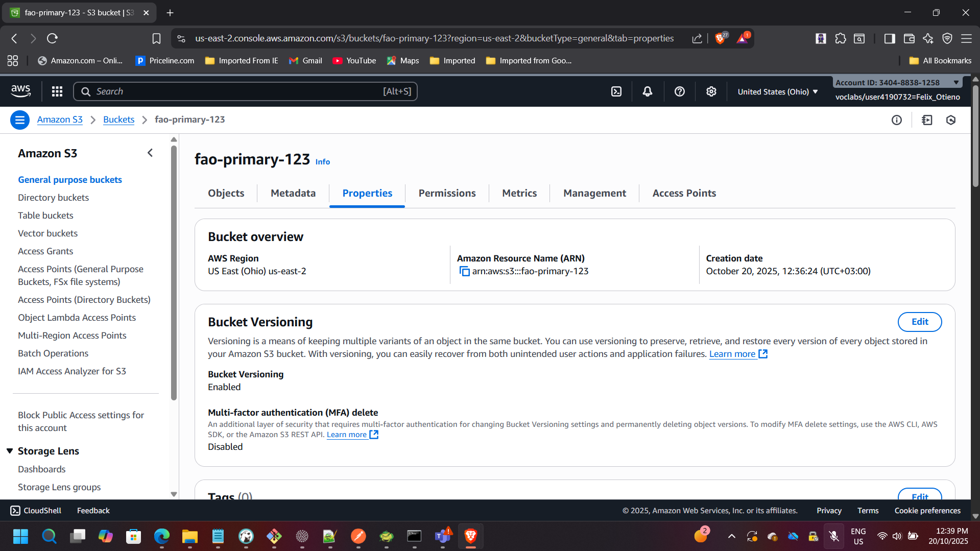Open the AWS services grid menu
980x551 pixels.
click(x=57, y=91)
